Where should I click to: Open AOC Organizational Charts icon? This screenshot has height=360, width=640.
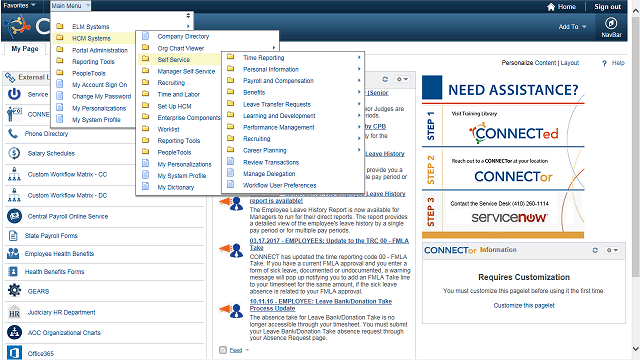pos(14,332)
